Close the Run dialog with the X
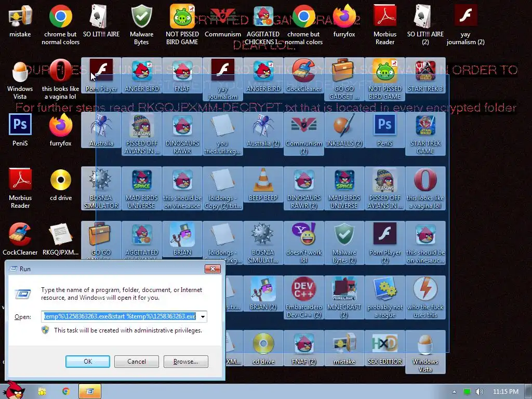The image size is (532, 399). pyautogui.click(x=212, y=269)
